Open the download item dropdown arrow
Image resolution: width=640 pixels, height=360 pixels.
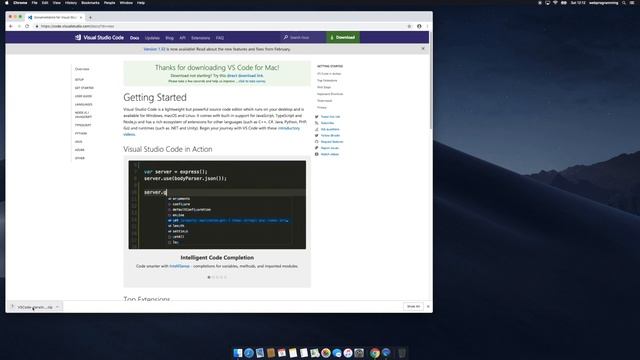pyautogui.click(x=58, y=307)
